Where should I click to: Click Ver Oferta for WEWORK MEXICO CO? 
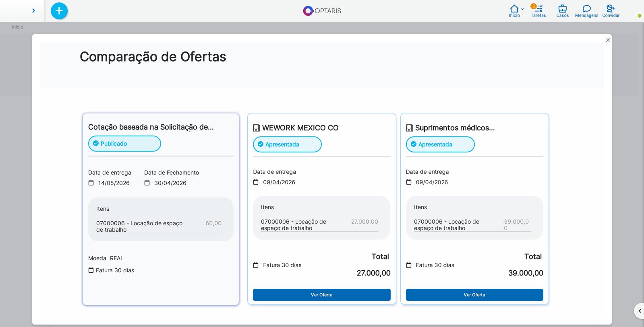click(x=321, y=295)
